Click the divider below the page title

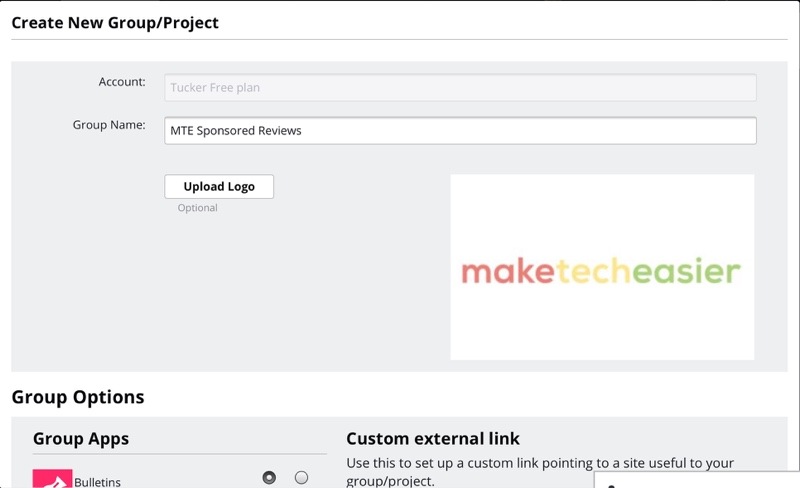400,40
